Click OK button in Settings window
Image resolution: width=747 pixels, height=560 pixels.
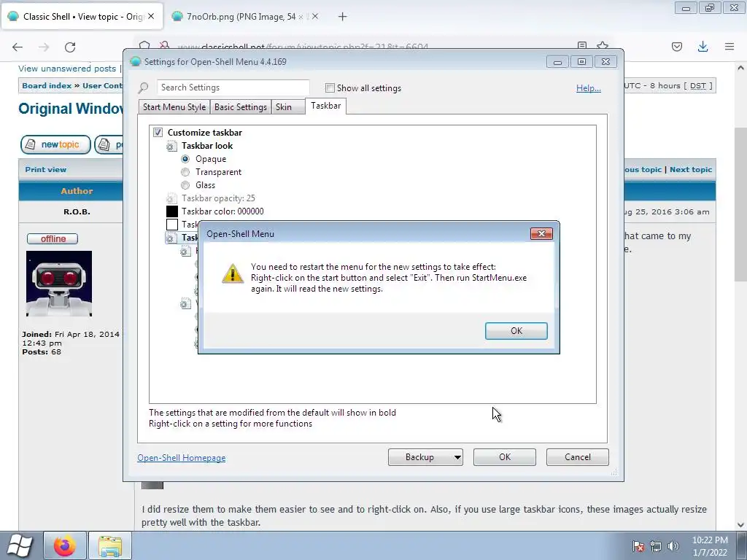click(505, 457)
